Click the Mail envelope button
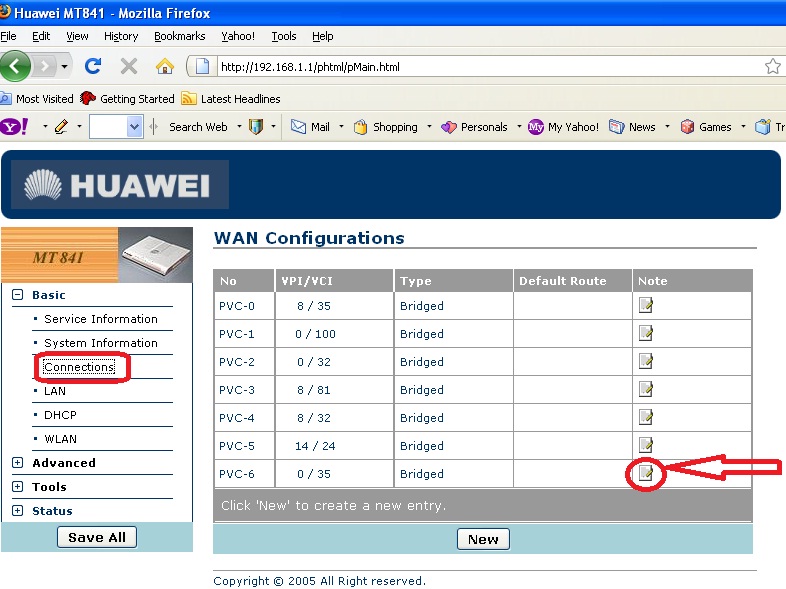This screenshot has width=786, height=589. (x=310, y=127)
